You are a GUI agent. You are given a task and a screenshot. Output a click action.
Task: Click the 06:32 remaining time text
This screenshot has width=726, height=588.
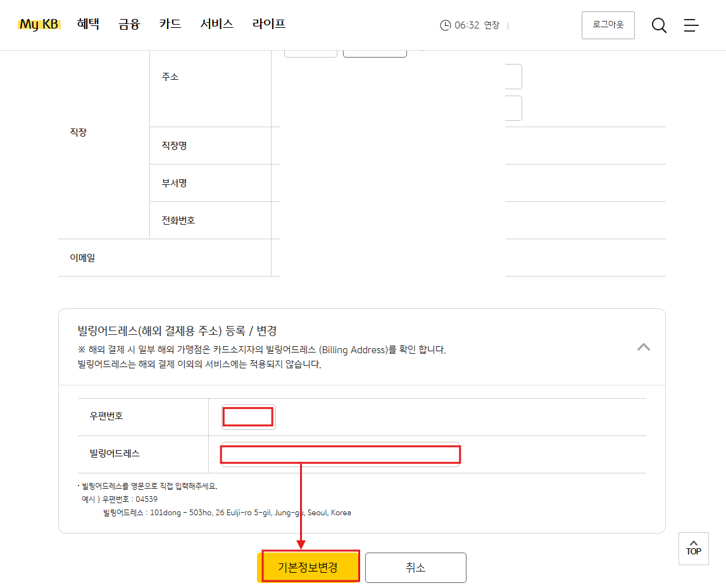pos(466,25)
